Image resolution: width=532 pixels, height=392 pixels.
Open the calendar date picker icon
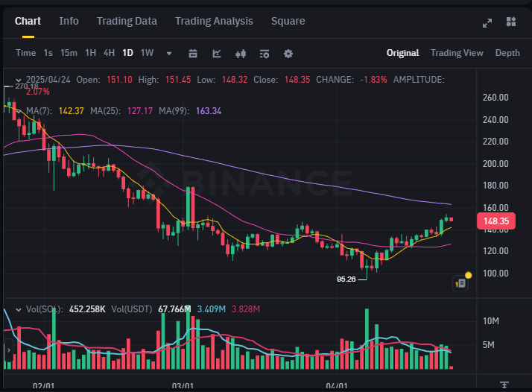point(193,53)
